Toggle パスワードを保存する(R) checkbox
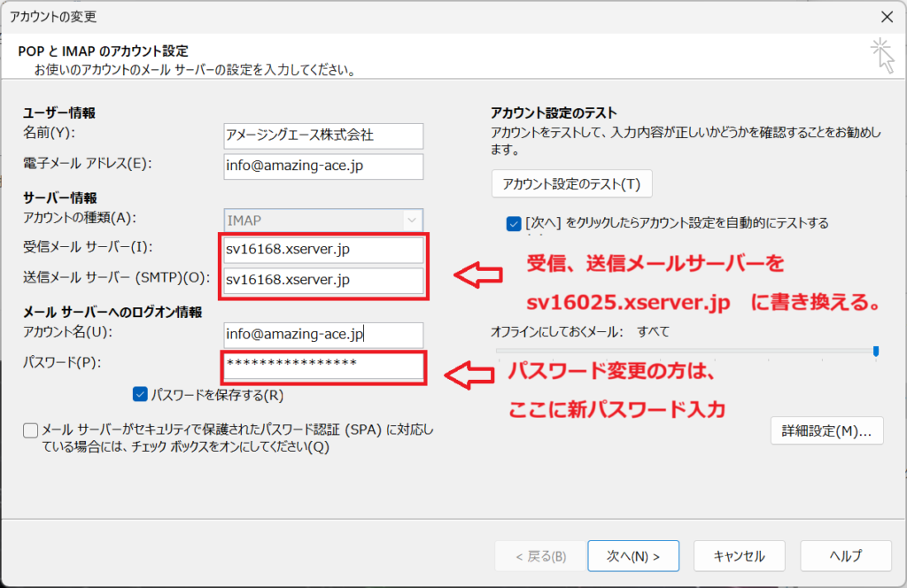The height and width of the screenshot is (588, 907). click(x=140, y=394)
